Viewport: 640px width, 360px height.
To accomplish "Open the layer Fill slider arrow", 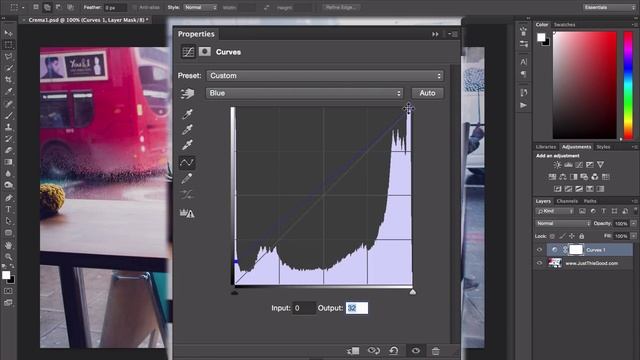I will pyautogui.click(x=633, y=236).
